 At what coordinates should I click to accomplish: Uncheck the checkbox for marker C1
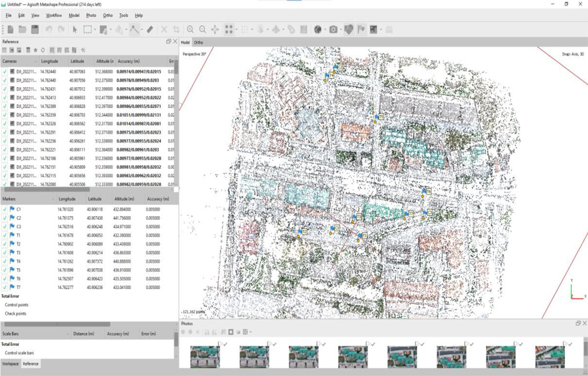tap(5, 209)
